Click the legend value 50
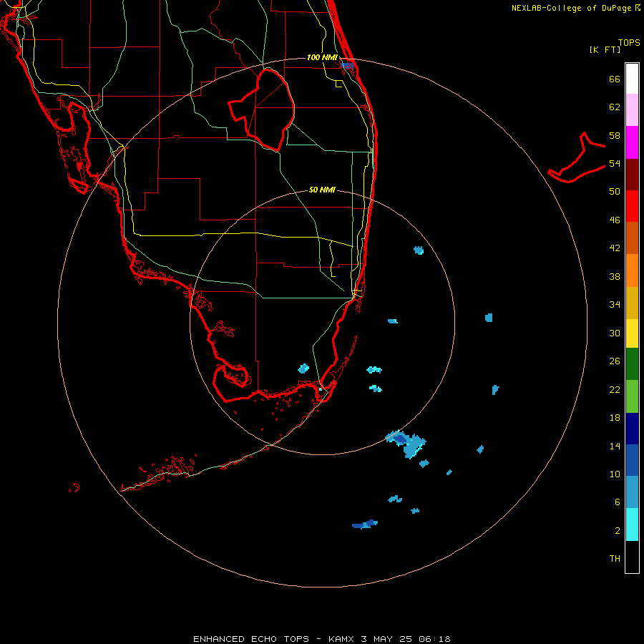Image resolution: width=644 pixels, height=644 pixels. point(615,192)
